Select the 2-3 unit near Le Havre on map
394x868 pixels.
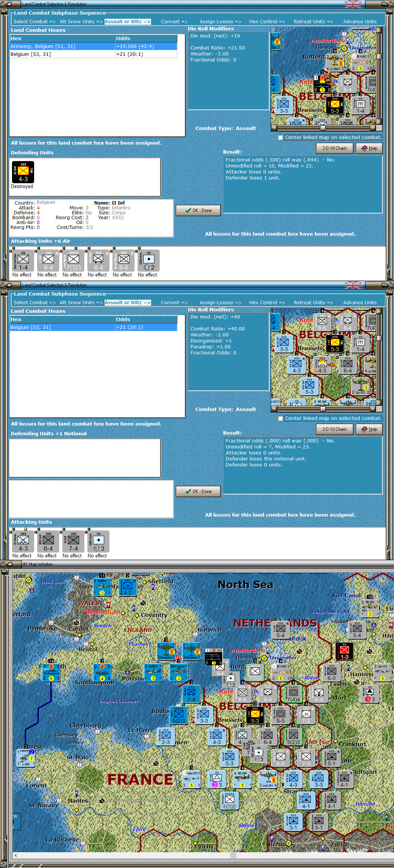(x=166, y=737)
